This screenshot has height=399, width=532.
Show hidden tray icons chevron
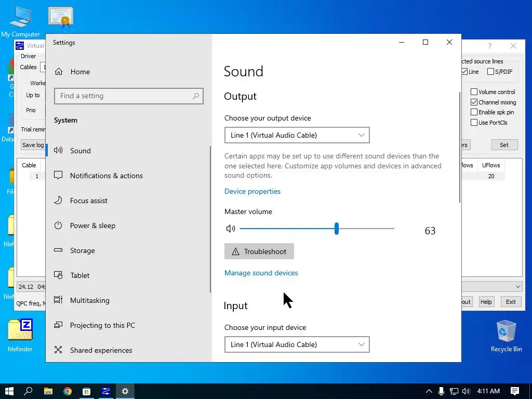pyautogui.click(x=429, y=391)
